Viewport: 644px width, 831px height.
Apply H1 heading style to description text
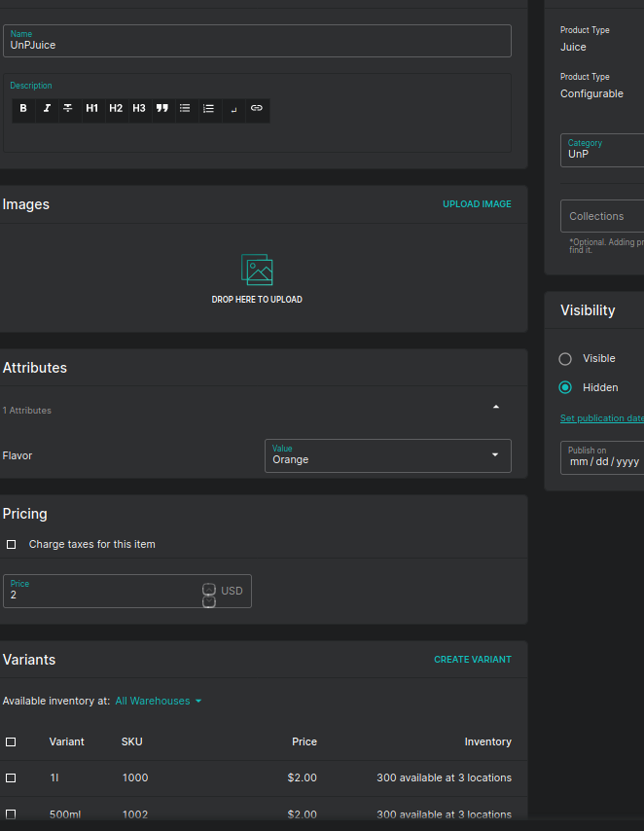[92, 108]
